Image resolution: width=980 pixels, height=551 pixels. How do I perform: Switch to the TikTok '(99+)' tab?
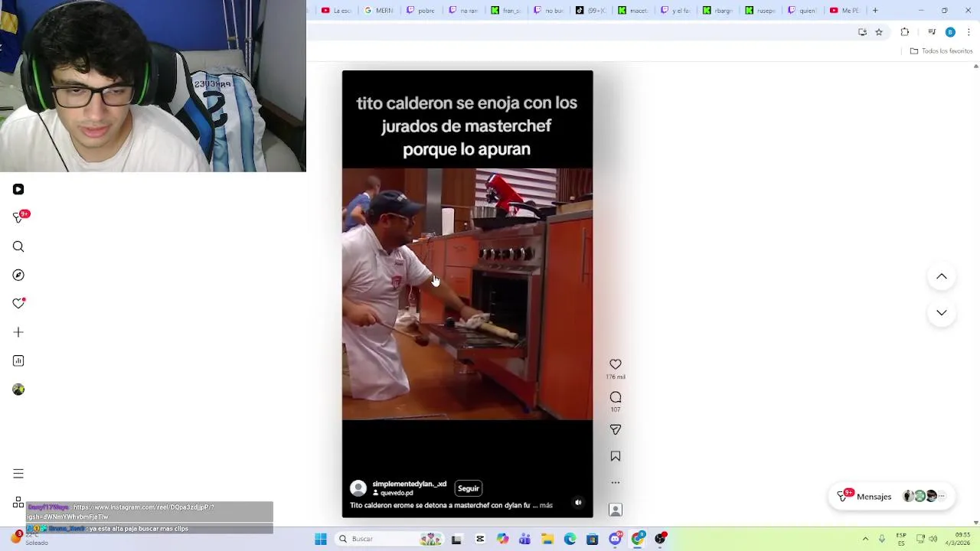click(590, 11)
